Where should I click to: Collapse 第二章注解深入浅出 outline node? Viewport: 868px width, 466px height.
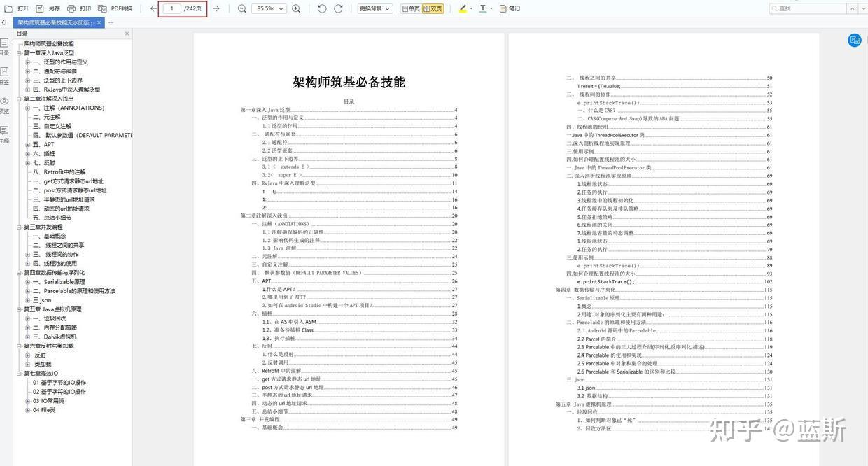19,99
